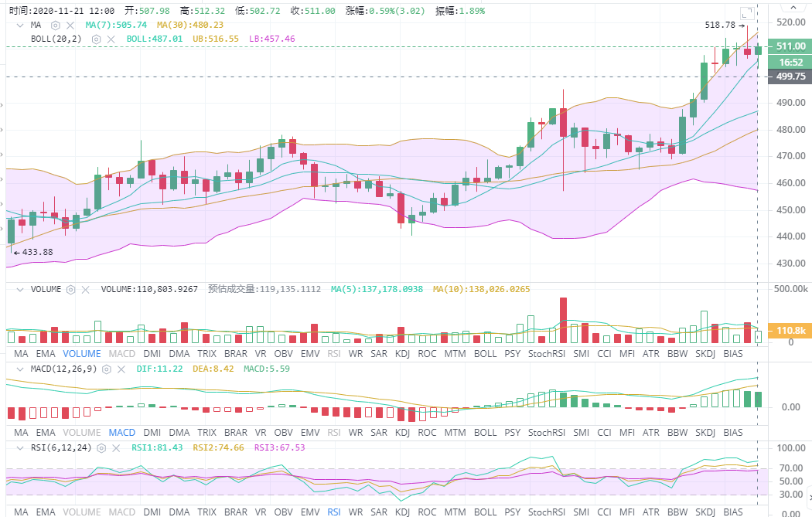Screen dimensions: 812x517
Task: Open the VOLUME indicator settings gear
Action: (71, 288)
